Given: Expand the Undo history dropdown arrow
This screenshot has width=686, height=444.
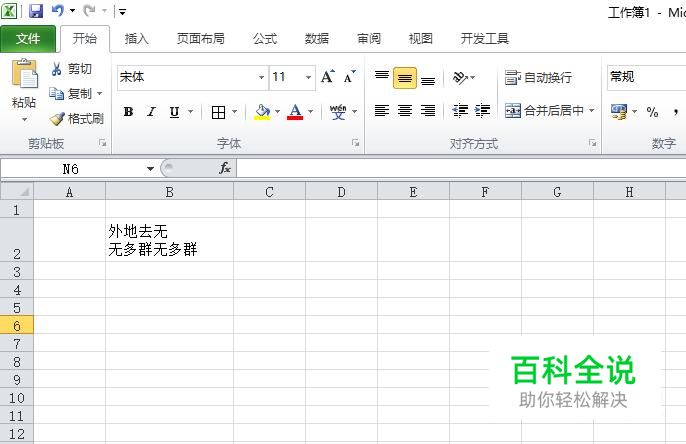Looking at the screenshot, I should 72,10.
